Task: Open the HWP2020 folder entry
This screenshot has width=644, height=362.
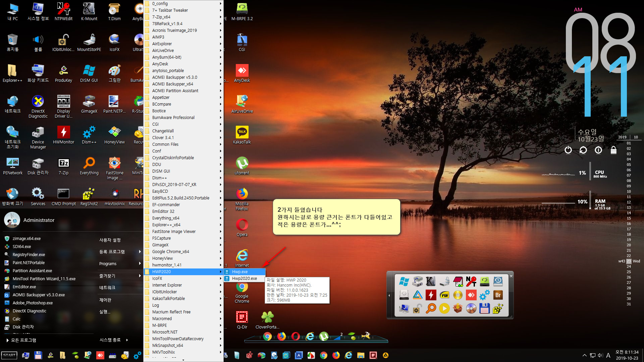Action: [183, 271]
